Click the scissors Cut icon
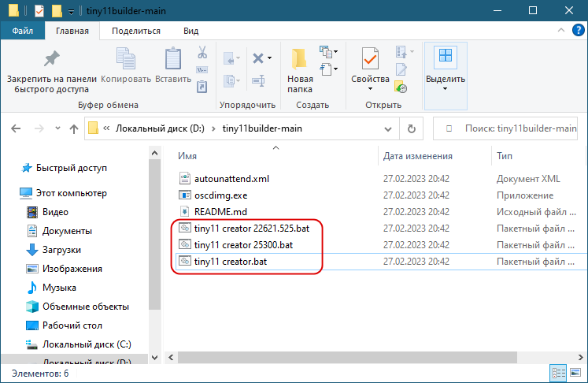This screenshot has height=383, width=588. (x=202, y=52)
